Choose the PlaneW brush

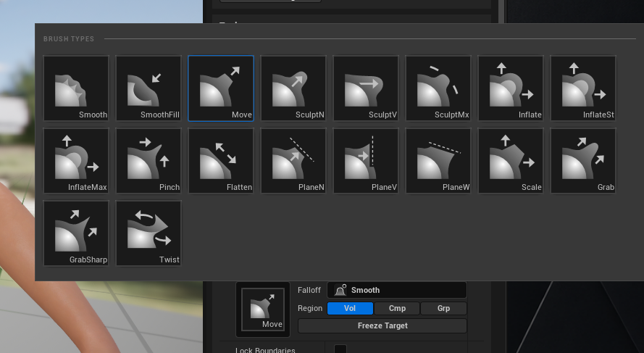(438, 161)
